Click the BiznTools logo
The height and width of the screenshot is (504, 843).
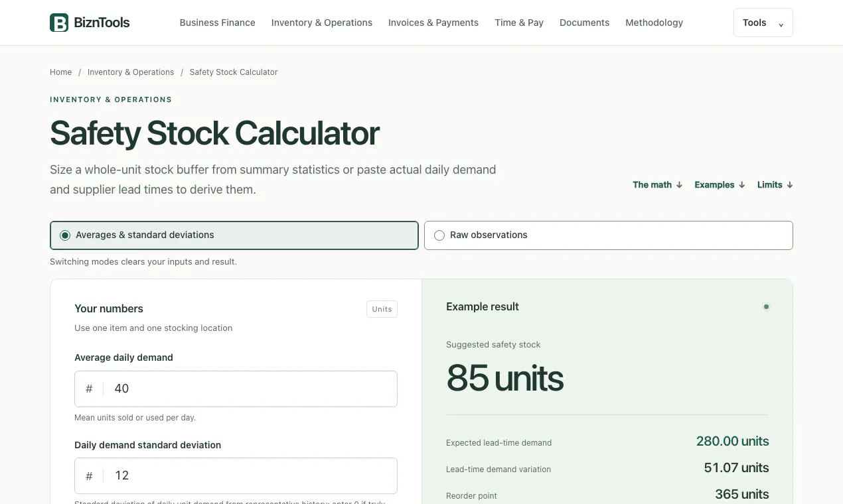[90, 23]
